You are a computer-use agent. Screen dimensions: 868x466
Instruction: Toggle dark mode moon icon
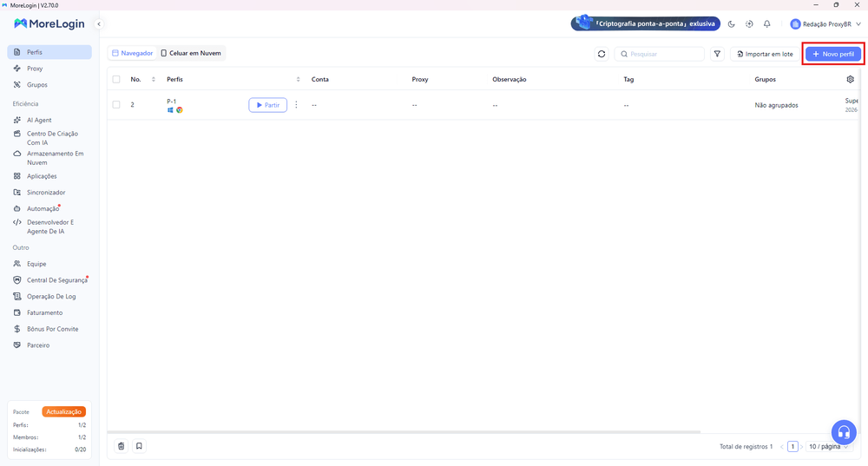tap(731, 23)
